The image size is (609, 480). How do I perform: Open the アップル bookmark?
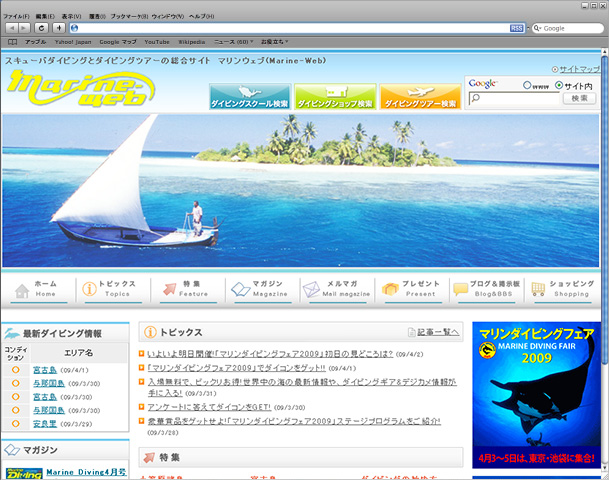click(35, 42)
